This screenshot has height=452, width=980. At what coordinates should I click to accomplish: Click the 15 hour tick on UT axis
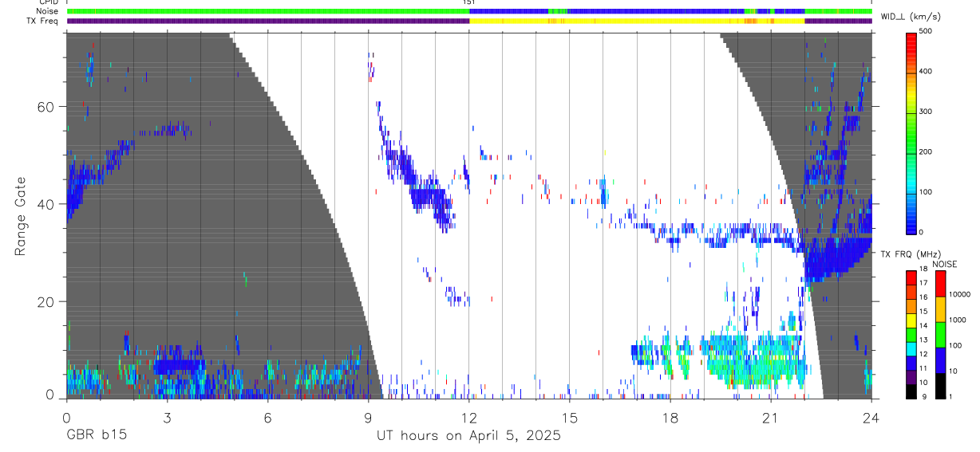click(x=569, y=419)
